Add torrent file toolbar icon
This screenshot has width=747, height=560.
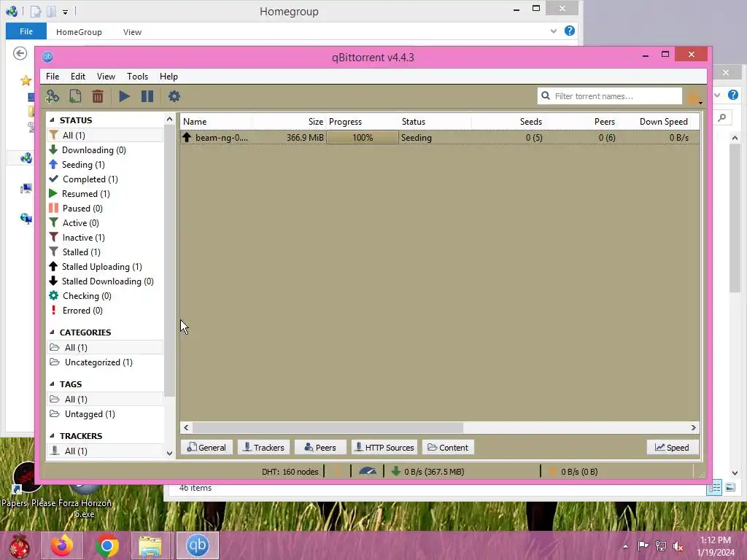tap(75, 96)
